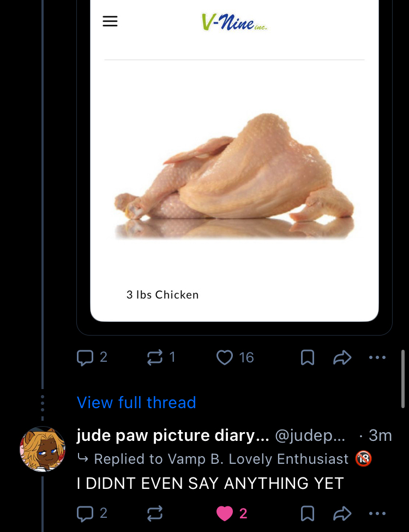Repost the chicken post
Viewport: 409px width, 532px height.
pos(155,357)
